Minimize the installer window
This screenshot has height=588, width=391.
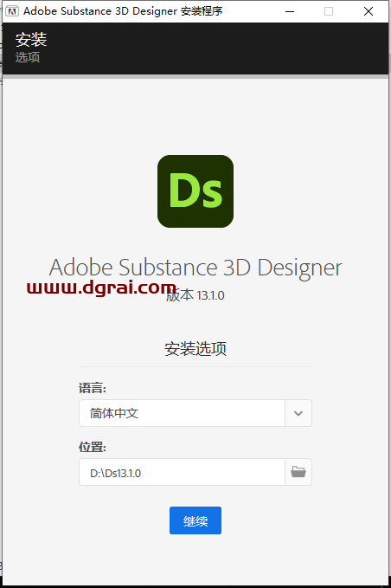pos(290,11)
